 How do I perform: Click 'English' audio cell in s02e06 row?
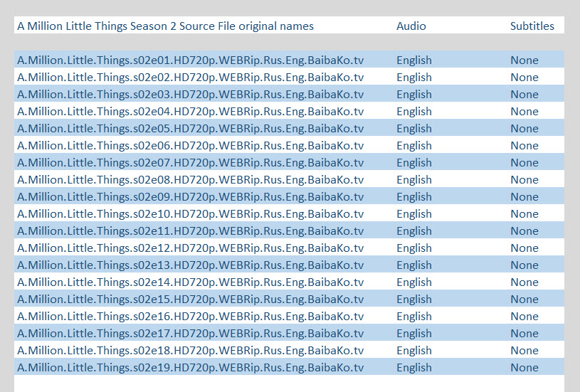pos(414,145)
